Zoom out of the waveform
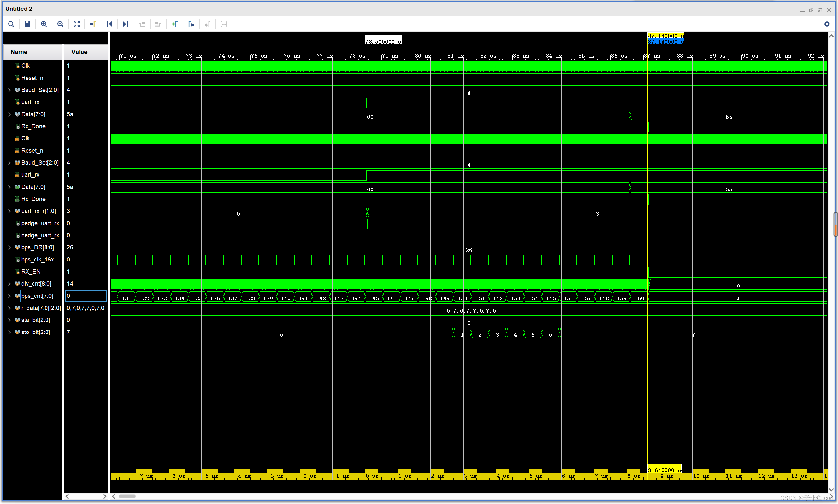Image resolution: width=838 pixels, height=504 pixels. click(60, 24)
